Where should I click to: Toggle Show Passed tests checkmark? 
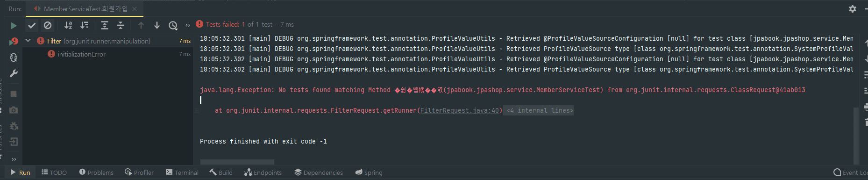coord(32,25)
